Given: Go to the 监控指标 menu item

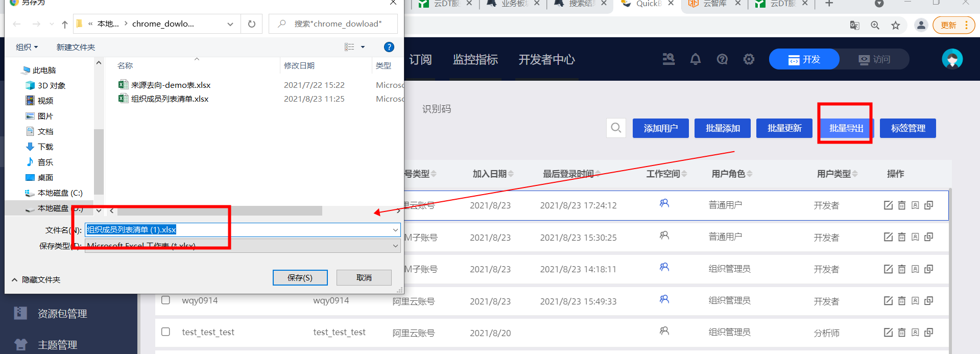Looking at the screenshot, I should pyautogui.click(x=475, y=60).
